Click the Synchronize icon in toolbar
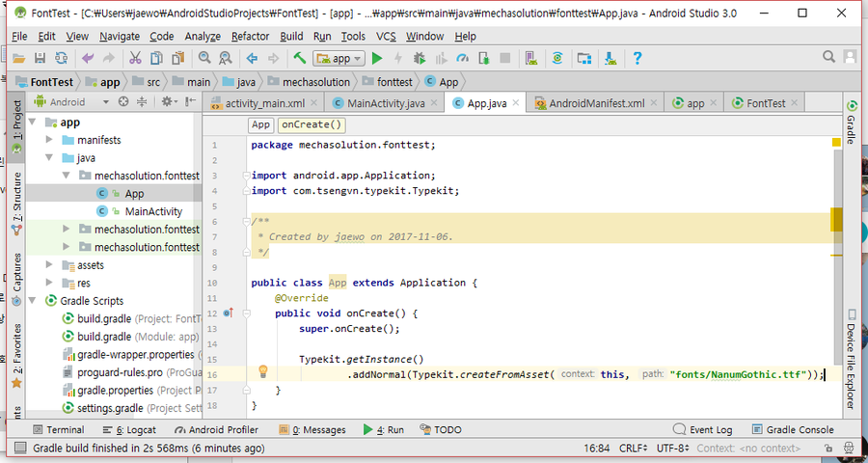 61,58
